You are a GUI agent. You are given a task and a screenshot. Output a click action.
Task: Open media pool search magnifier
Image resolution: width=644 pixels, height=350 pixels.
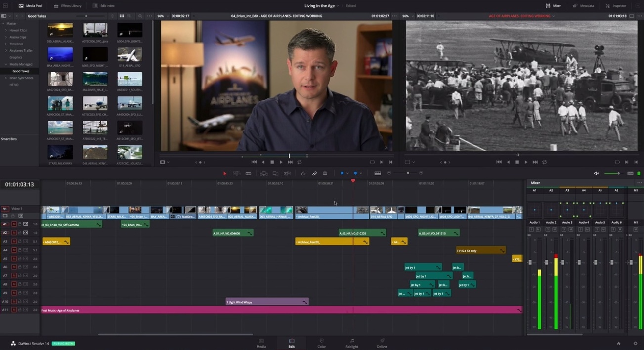click(140, 16)
